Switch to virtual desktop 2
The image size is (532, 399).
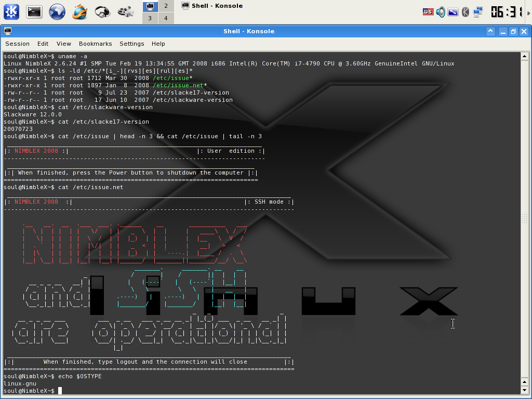click(x=166, y=6)
